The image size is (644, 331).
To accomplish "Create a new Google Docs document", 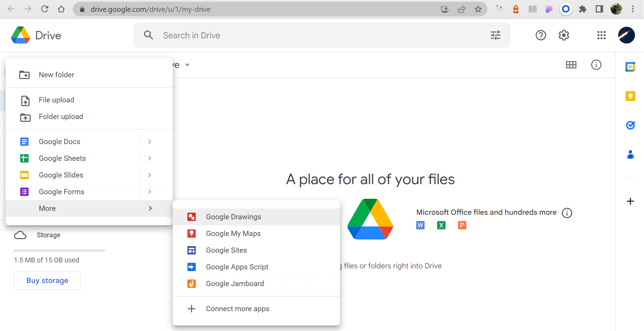I will 72,142.
